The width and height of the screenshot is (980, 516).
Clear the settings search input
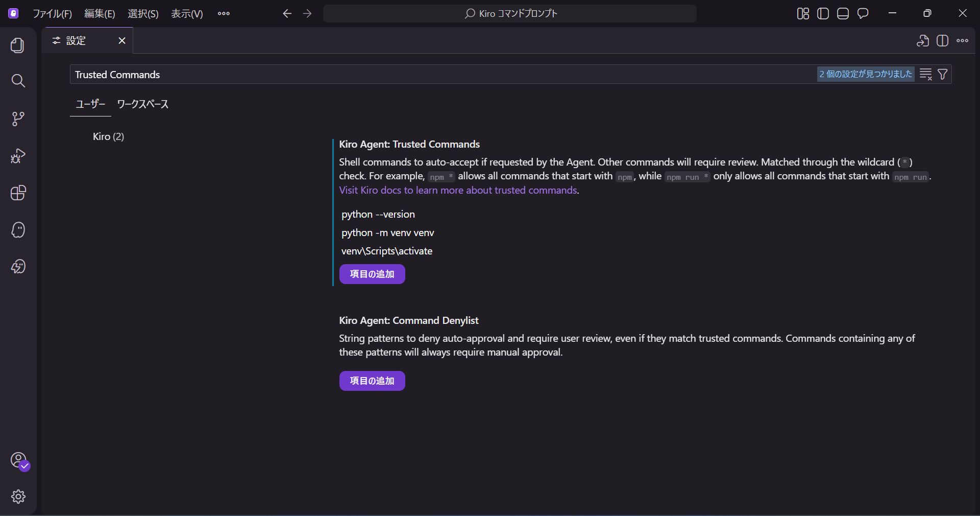(925, 75)
